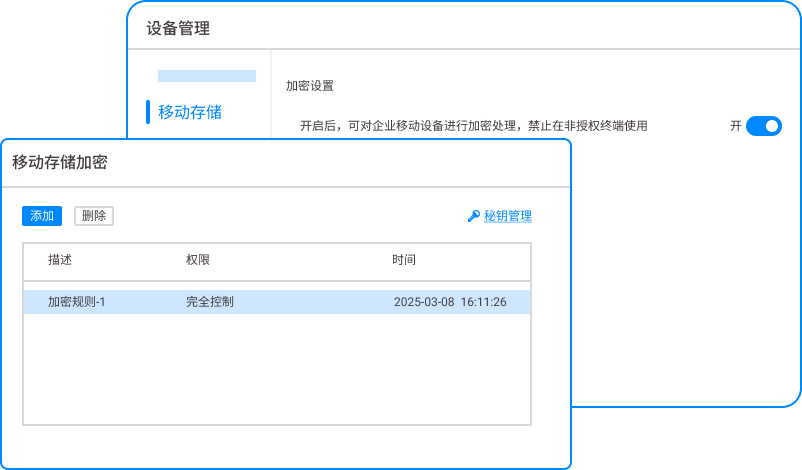Open the 秘钥管理 link
Viewport: 802px width, 470px height.
(508, 216)
